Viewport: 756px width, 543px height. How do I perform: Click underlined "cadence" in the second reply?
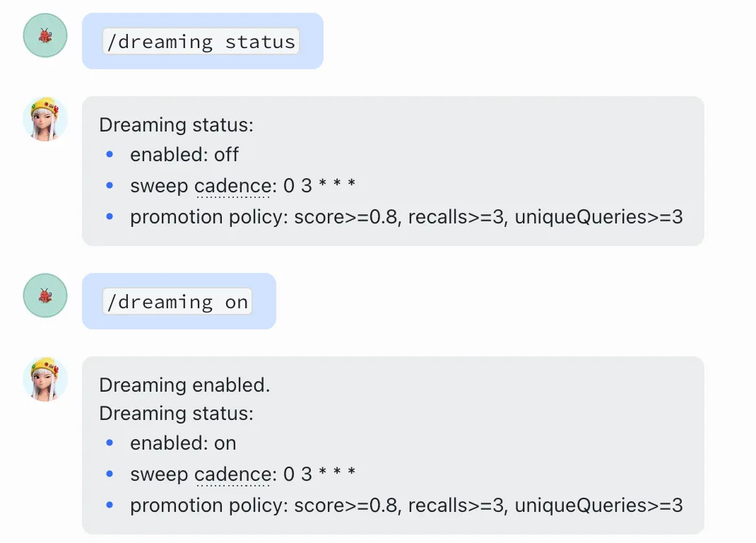233,474
